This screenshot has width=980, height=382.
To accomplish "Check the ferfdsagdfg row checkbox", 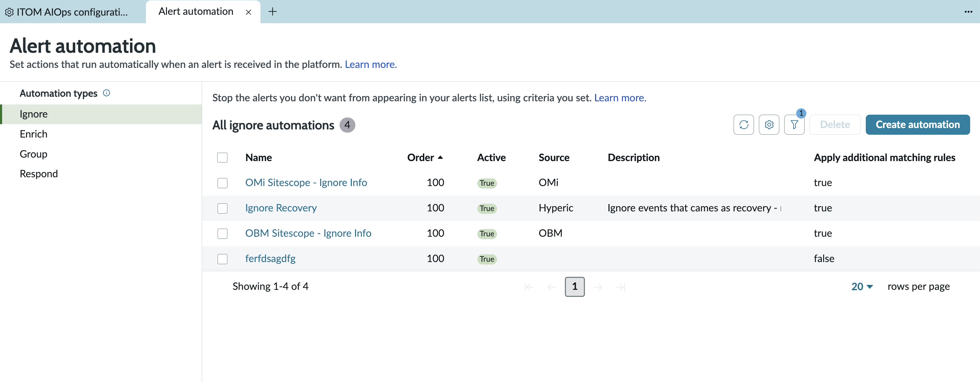I will (222, 259).
